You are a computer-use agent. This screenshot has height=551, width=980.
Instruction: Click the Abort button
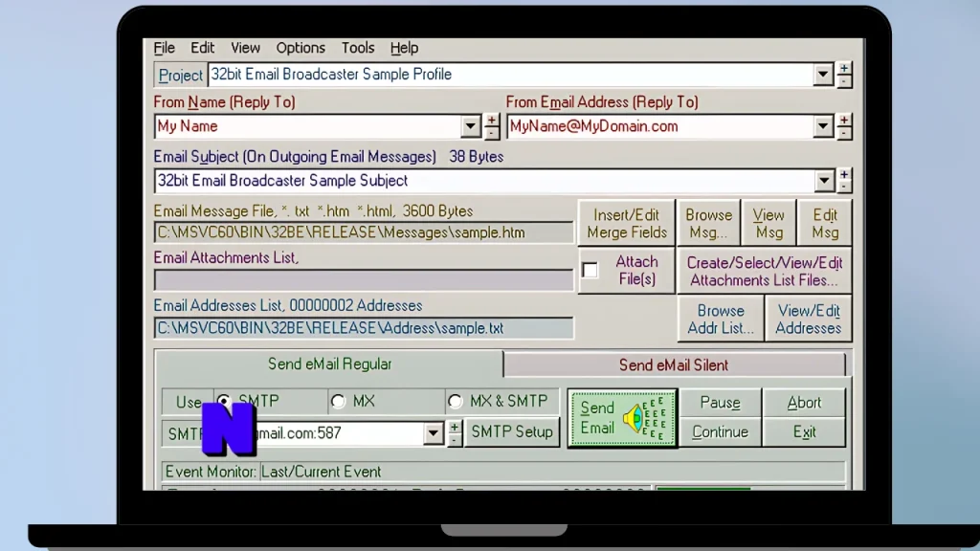pyautogui.click(x=804, y=403)
